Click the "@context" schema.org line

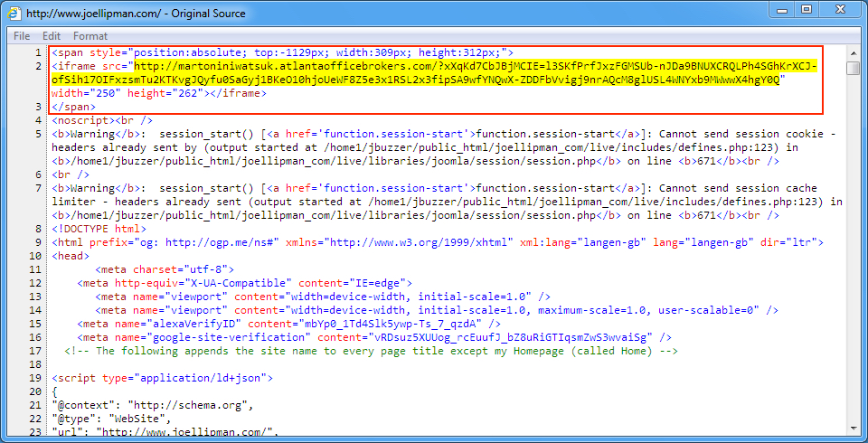153,405
